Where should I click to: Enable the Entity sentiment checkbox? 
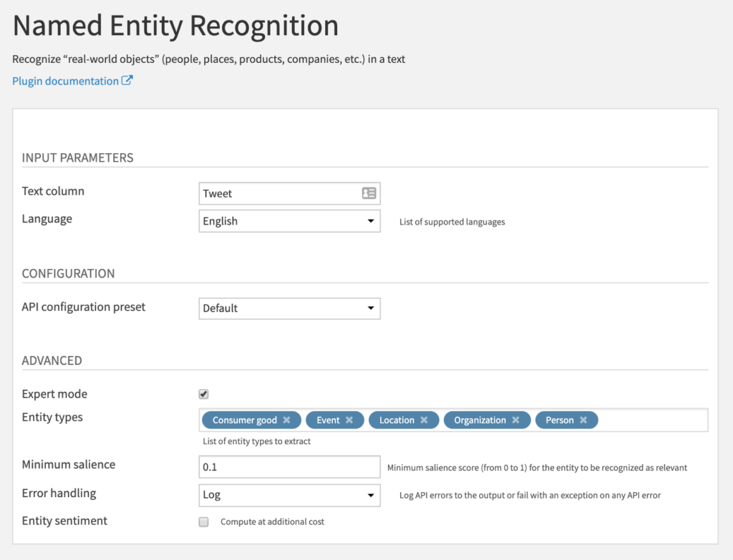(x=203, y=521)
